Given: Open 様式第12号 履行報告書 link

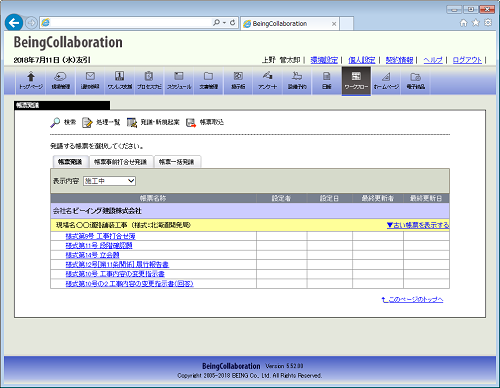Looking at the screenshot, I should [117, 264].
